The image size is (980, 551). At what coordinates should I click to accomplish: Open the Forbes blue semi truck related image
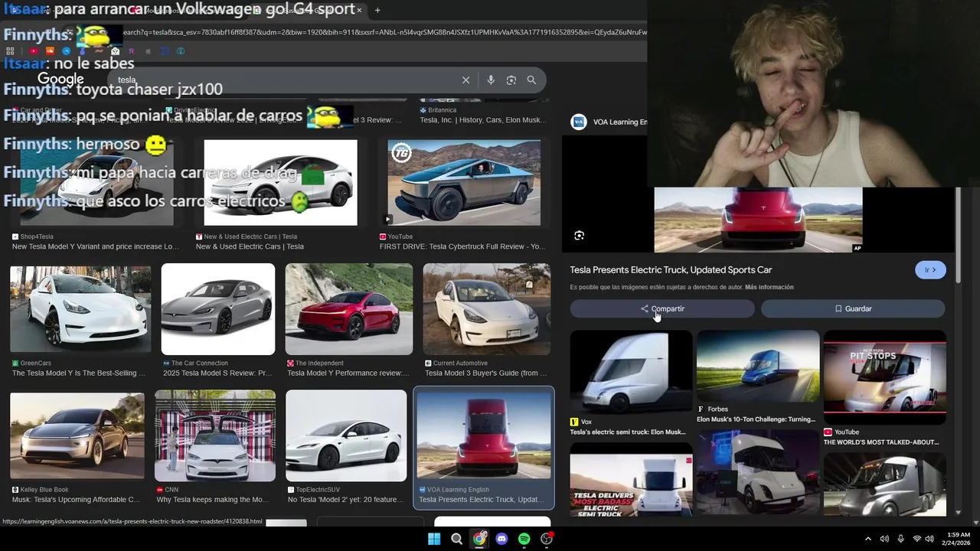click(x=758, y=366)
